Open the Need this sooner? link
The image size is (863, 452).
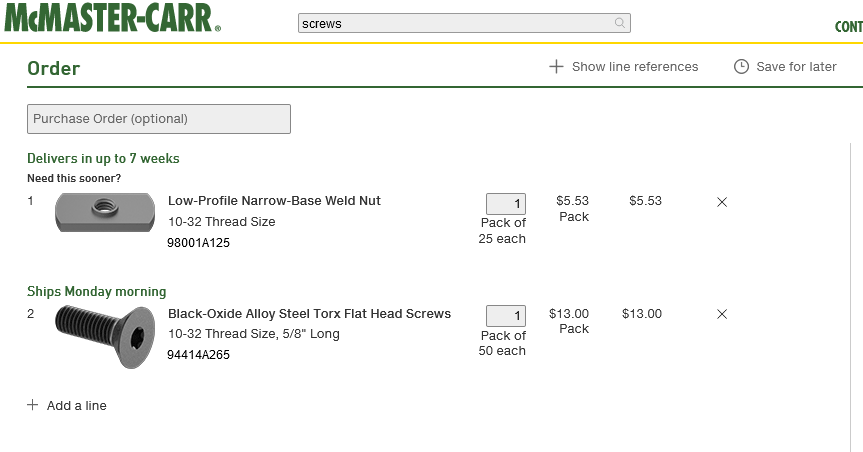(74, 178)
